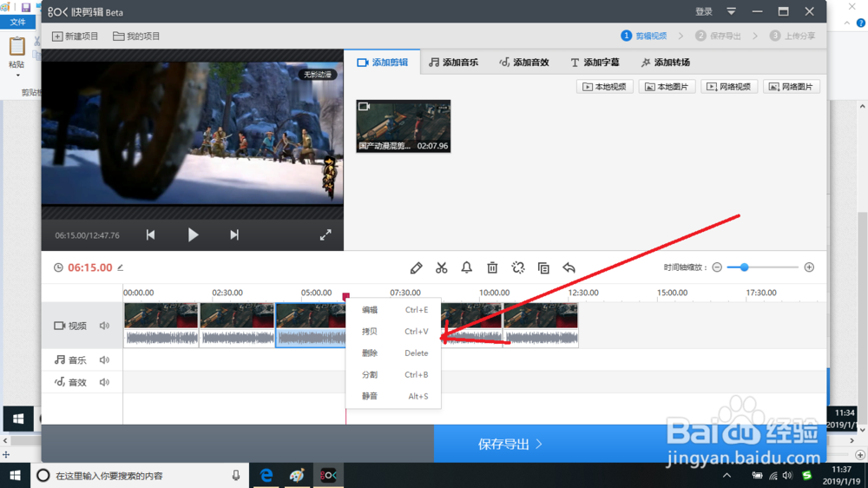Go to step 3 上传分享
The image size is (868, 488).
(x=792, y=36)
